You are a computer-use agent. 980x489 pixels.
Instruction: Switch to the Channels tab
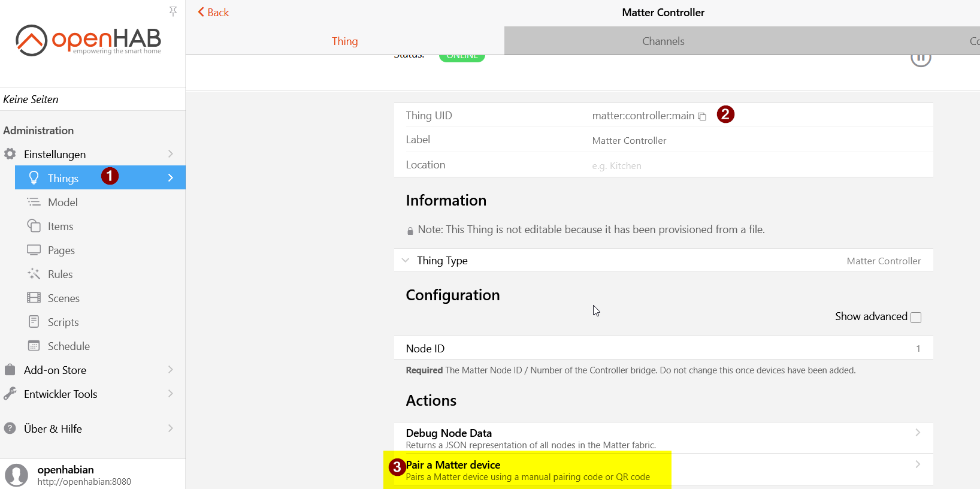coord(663,41)
